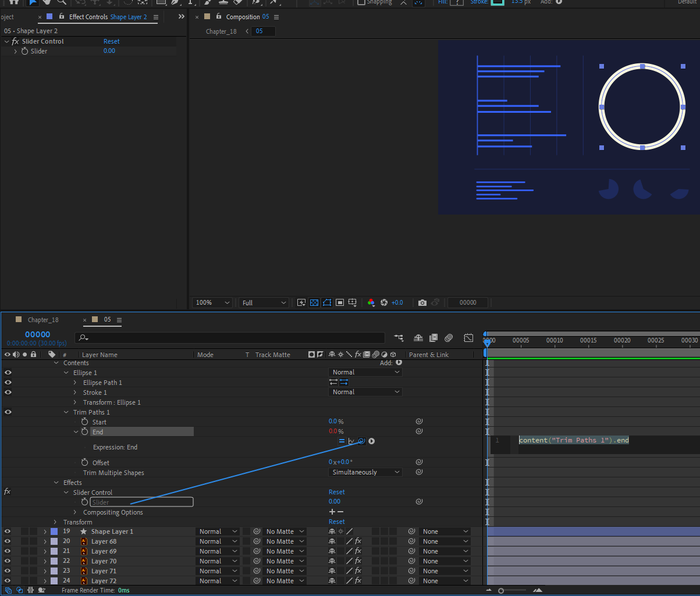Open the composition mini-flowchart icon
Image resolution: width=700 pixels, height=596 pixels.
(399, 338)
